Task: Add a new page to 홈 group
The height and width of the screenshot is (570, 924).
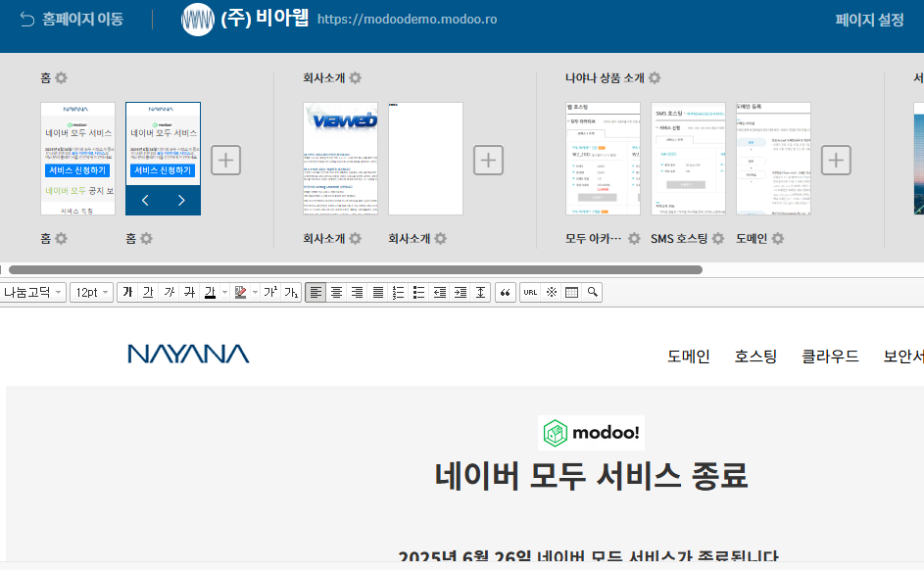Action: pyautogui.click(x=225, y=161)
